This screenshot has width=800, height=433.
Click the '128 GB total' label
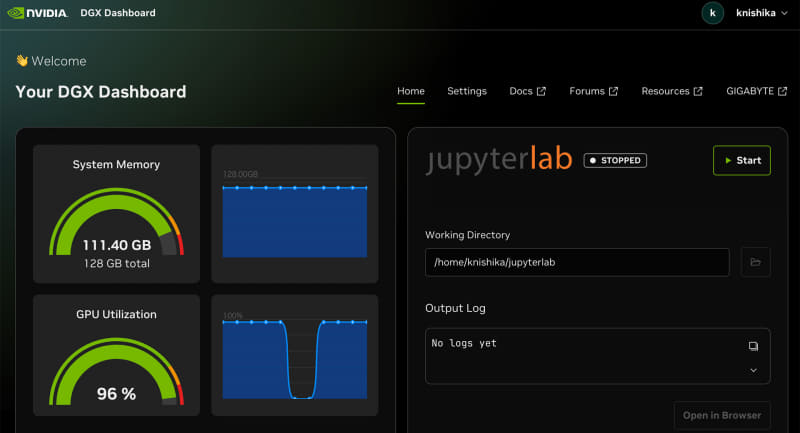[x=117, y=264]
